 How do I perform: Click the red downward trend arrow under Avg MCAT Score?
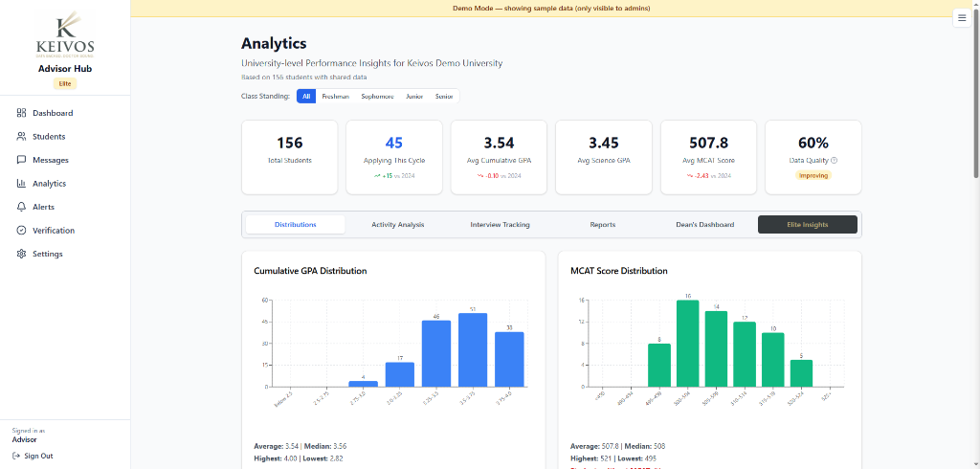[690, 176]
